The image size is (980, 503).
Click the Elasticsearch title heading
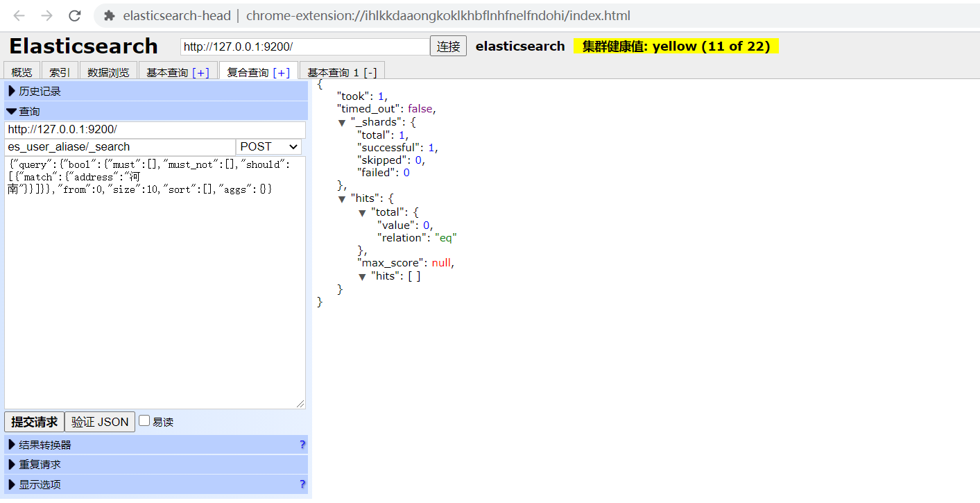(84, 46)
